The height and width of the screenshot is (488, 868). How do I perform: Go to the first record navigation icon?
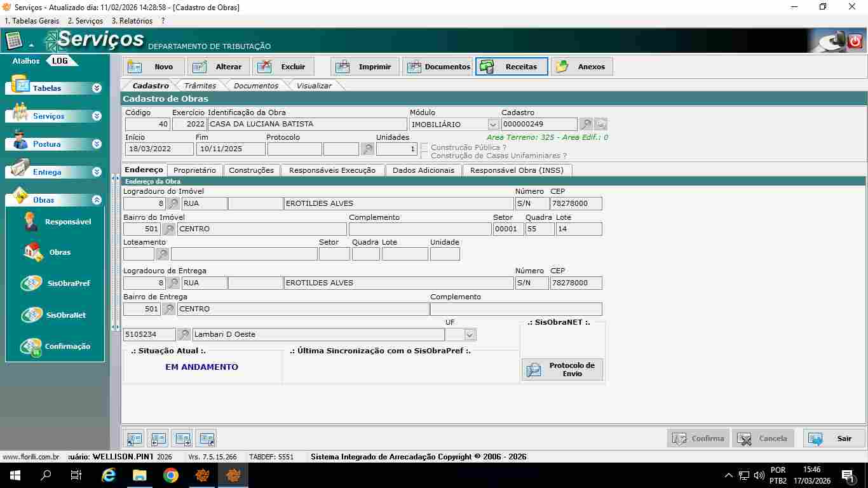tap(135, 438)
